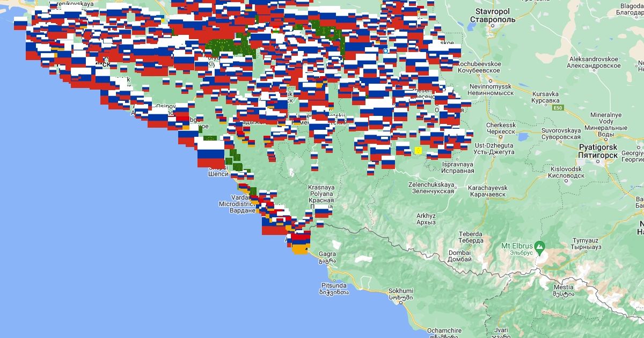Click the Russian flag over Krasnaya Polyana label
This screenshot has width=644, height=338.
[322, 212]
